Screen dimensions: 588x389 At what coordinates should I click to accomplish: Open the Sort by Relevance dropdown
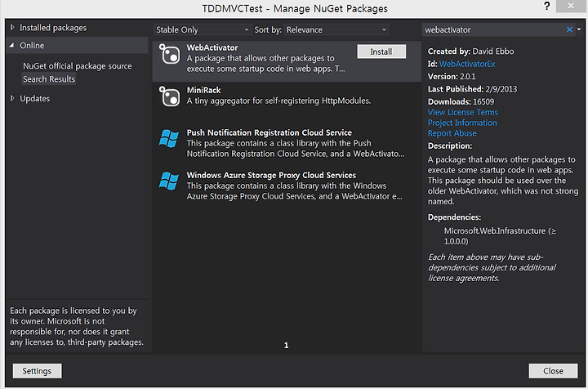336,29
